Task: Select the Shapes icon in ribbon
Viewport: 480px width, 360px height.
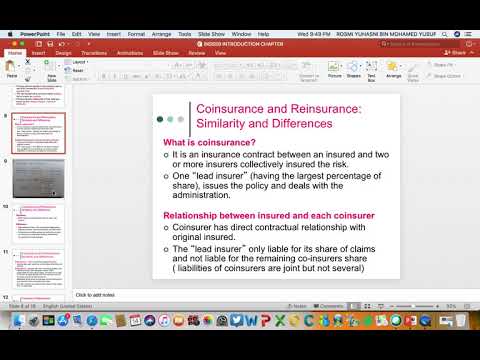Action: pos(353,69)
